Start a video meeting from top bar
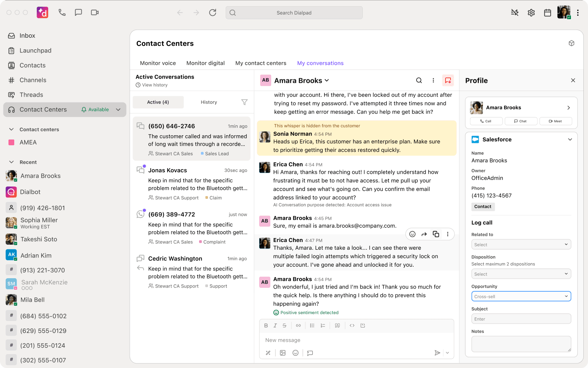This screenshot has width=588, height=368. (95, 12)
